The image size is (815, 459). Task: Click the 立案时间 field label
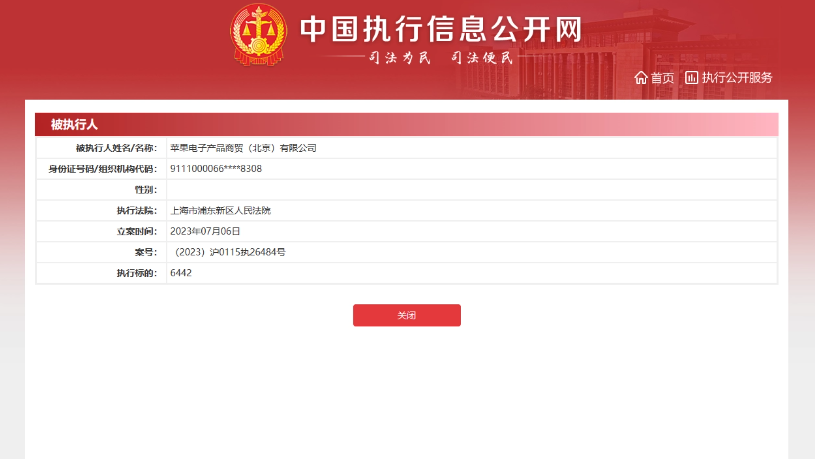click(136, 231)
